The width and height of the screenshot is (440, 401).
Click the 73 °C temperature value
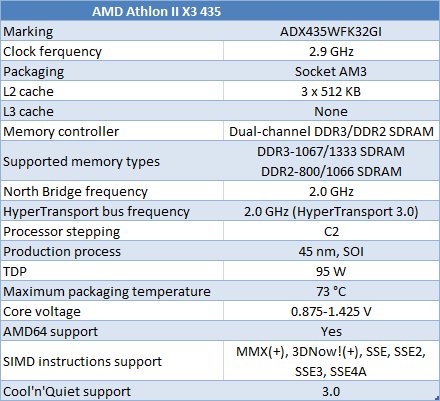(x=331, y=291)
